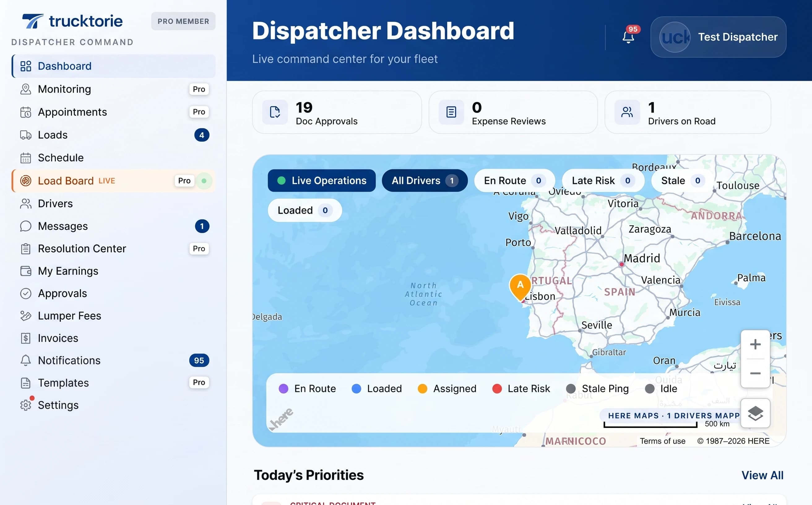Click the Doc Approvals file-check icon
Viewport: 812px width, 505px height.
point(275,112)
